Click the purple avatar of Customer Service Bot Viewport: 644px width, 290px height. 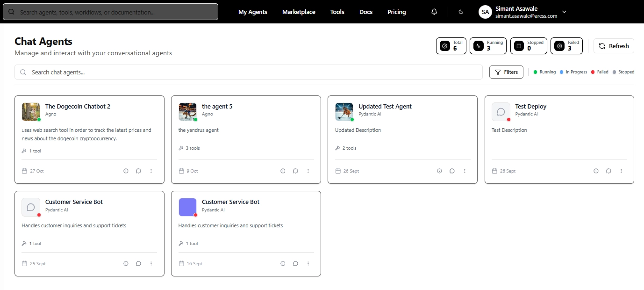pos(187,207)
